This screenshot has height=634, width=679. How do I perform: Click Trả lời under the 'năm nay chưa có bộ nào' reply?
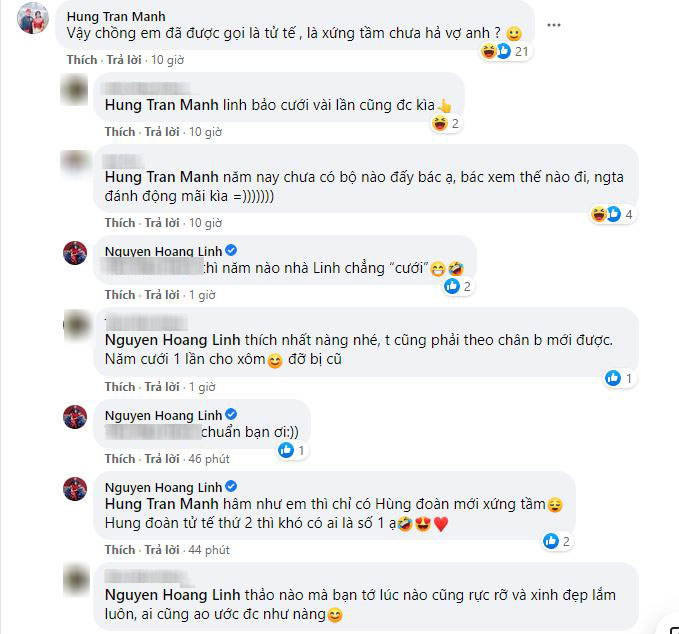162,223
